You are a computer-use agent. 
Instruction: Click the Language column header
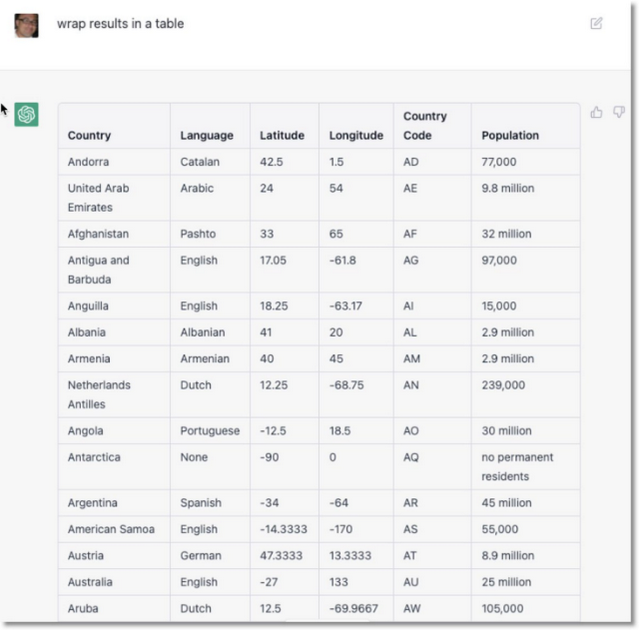[207, 135]
